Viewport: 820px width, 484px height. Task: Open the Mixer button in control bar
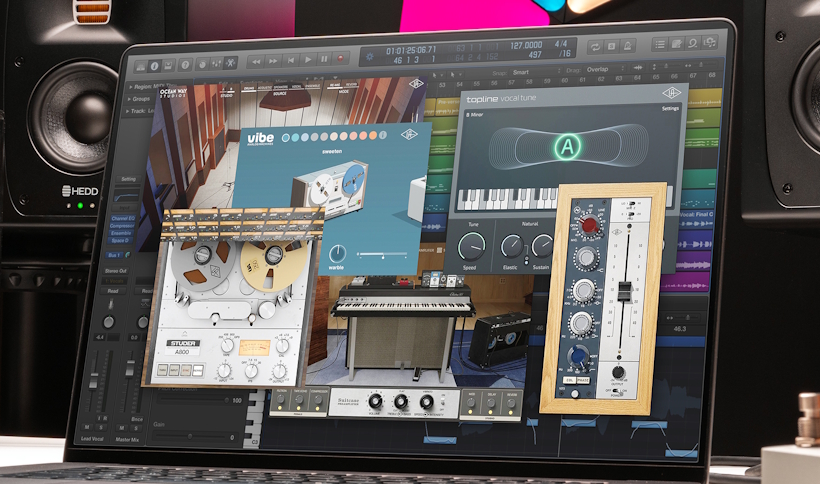coord(216,64)
